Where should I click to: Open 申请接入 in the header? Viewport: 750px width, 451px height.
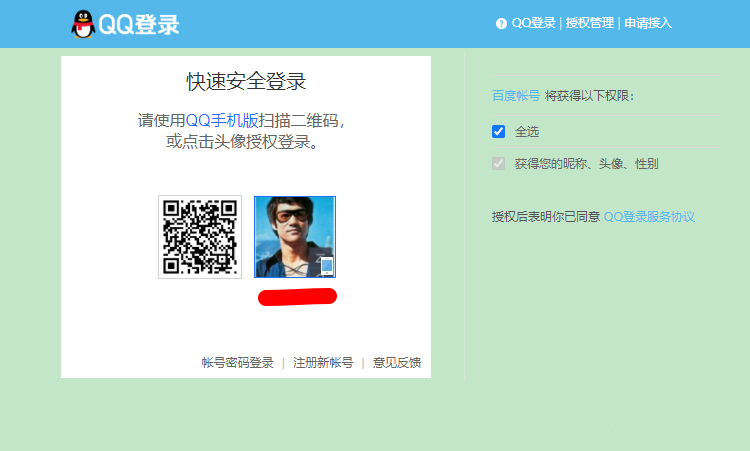(x=648, y=23)
